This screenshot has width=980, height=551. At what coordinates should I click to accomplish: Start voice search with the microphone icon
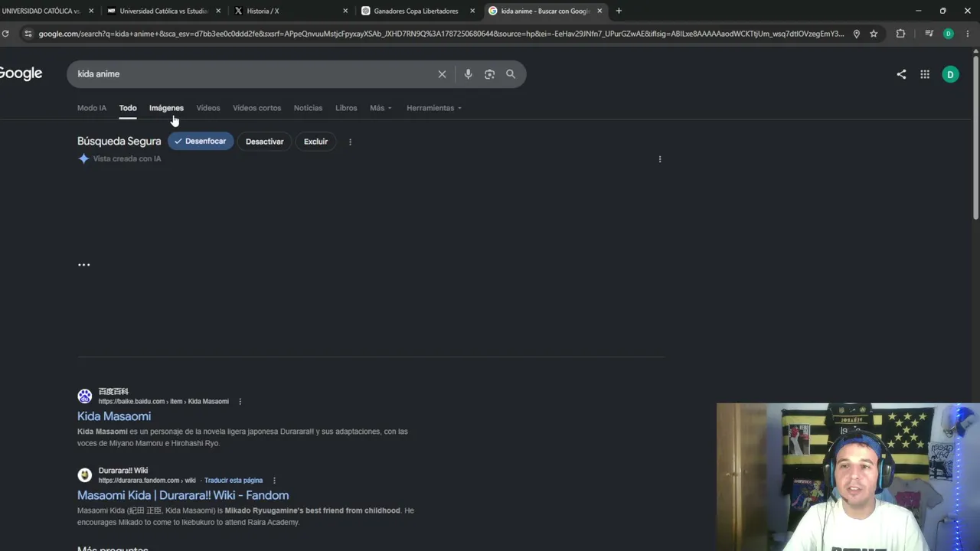coord(468,74)
